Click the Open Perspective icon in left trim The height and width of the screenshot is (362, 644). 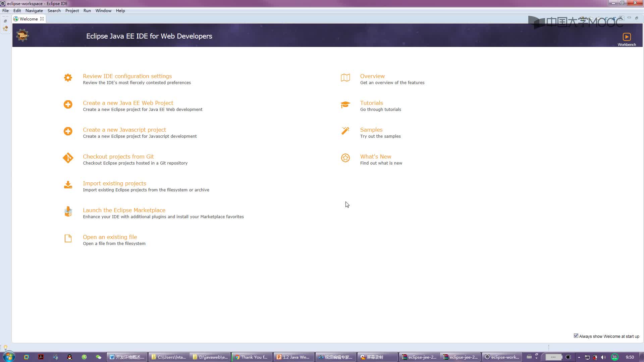5,28
